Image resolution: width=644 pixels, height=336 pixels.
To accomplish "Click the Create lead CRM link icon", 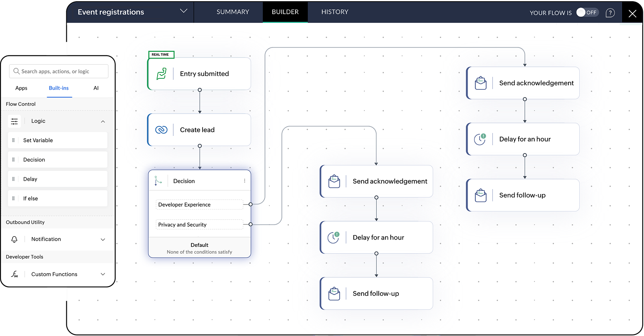I will [161, 130].
